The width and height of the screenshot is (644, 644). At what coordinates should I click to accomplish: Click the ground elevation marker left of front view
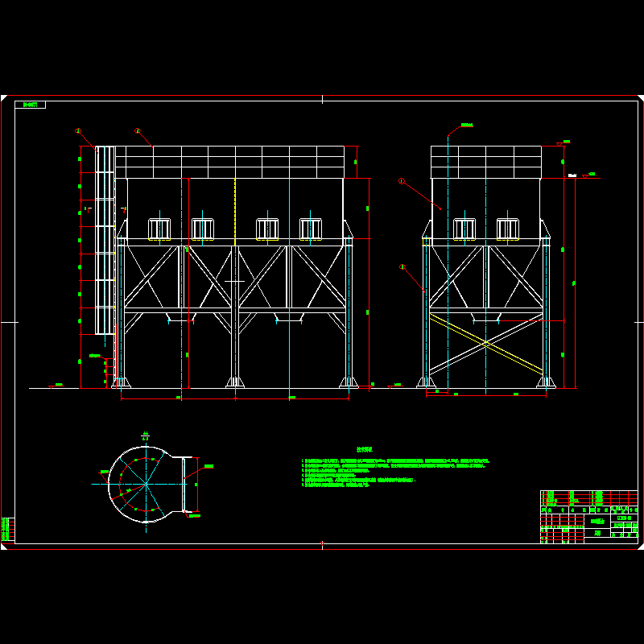coord(57,386)
